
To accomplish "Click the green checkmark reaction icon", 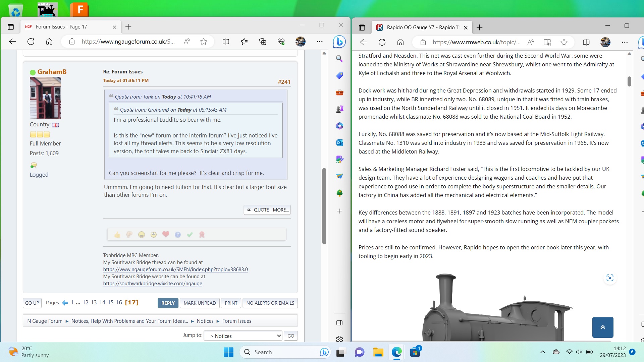I will click(x=190, y=235).
